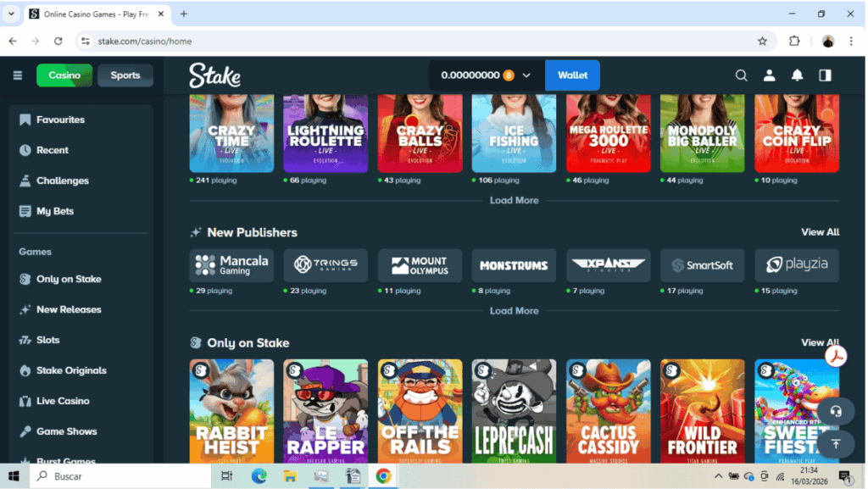Open Microsoft Edge from the taskbar

(259, 476)
